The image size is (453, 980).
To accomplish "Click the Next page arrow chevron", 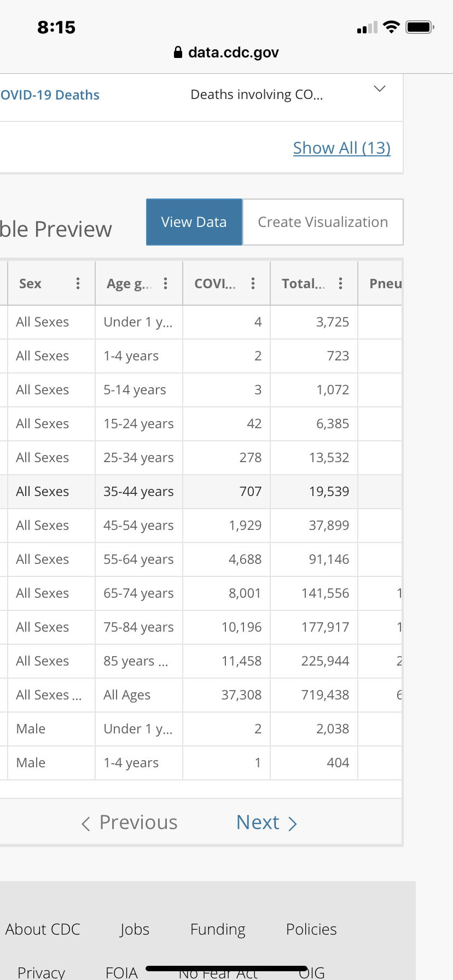I will 293,824.
